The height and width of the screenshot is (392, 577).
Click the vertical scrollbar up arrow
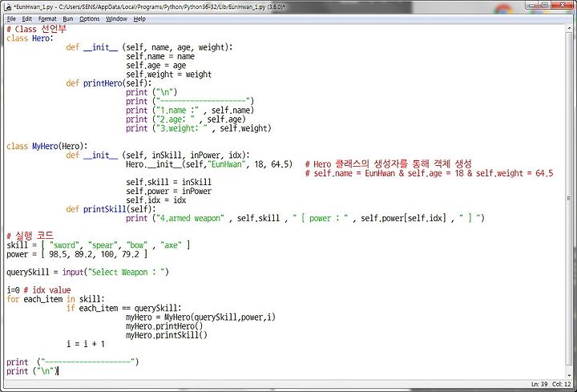[x=569, y=28]
